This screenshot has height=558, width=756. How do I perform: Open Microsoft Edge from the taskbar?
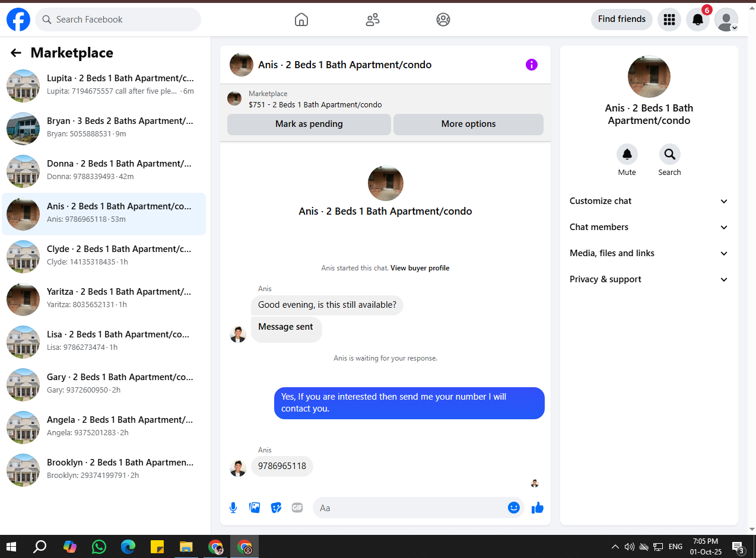pos(128,547)
